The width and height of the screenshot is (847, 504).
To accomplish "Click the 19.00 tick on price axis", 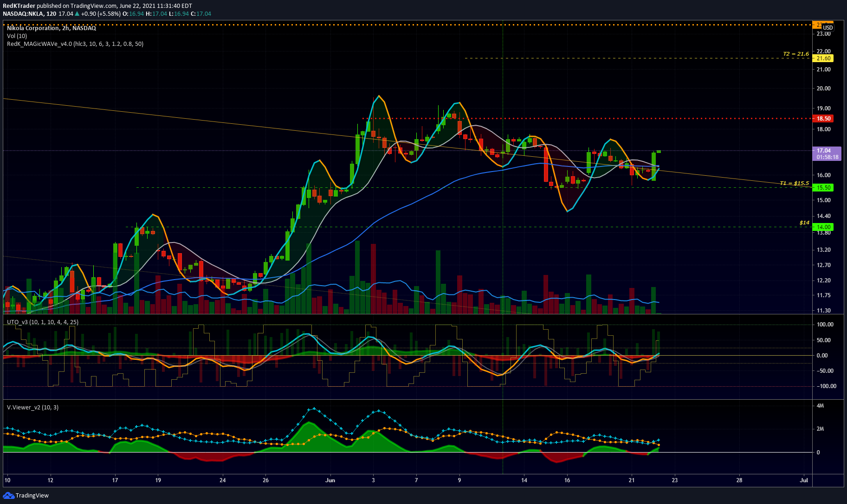I will (x=824, y=108).
